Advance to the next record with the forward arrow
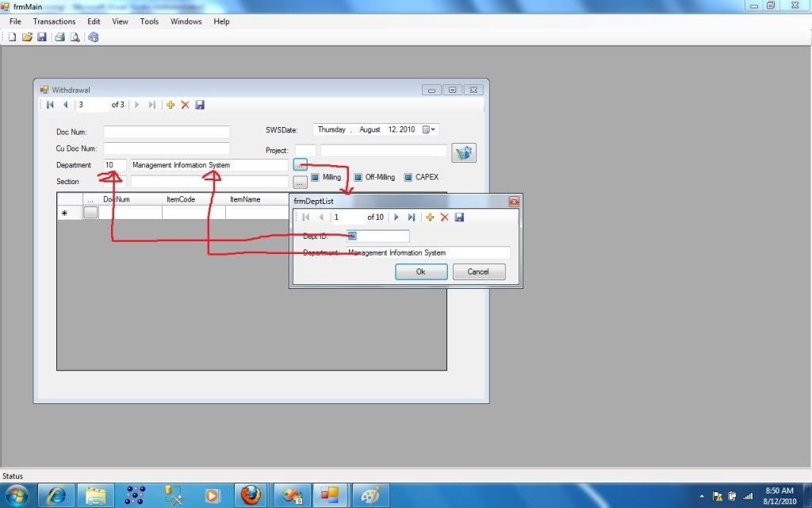 coord(136,104)
